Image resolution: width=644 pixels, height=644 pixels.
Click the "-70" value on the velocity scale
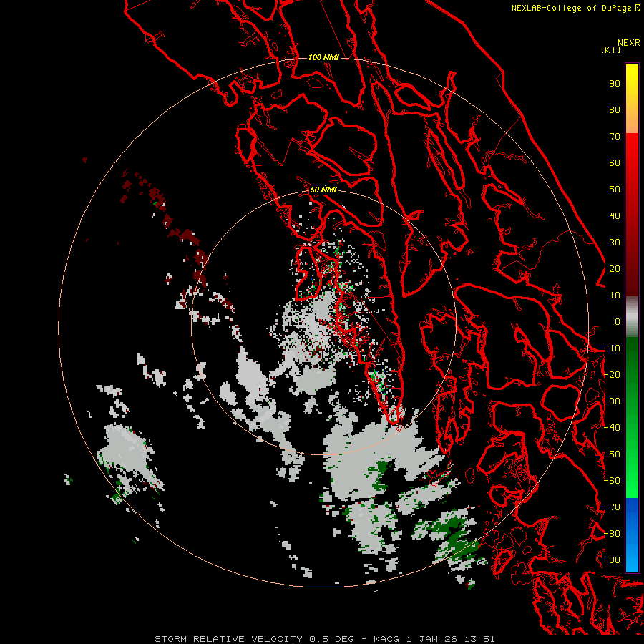click(612, 507)
